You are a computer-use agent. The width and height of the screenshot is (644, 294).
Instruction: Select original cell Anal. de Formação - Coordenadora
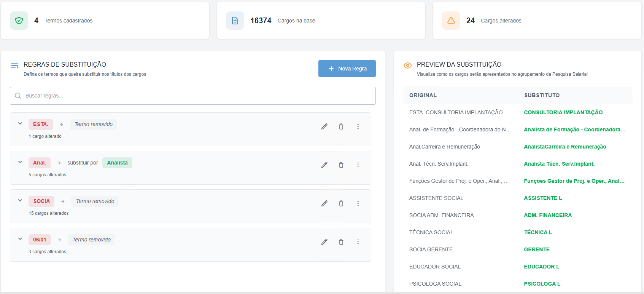click(460, 129)
